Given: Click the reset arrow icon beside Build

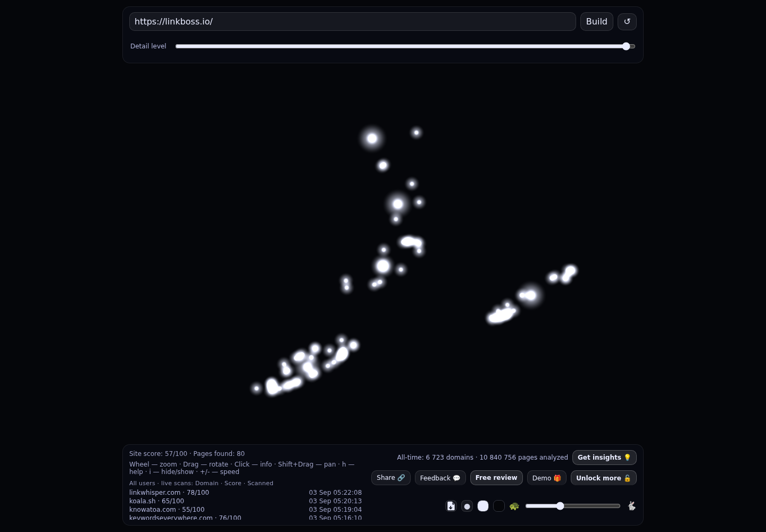Looking at the screenshot, I should coord(627,22).
